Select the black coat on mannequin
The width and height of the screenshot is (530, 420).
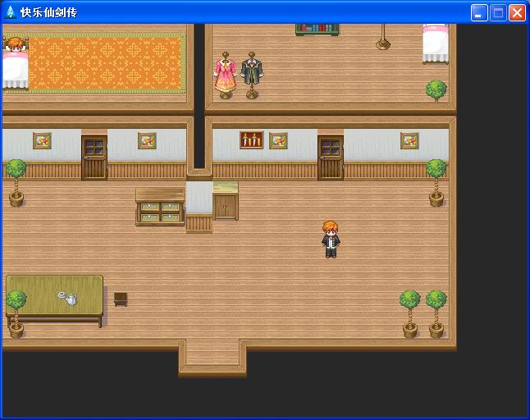click(252, 75)
